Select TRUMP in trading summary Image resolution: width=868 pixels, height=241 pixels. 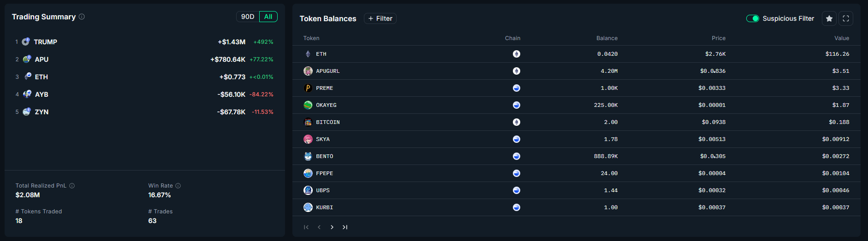(x=46, y=42)
